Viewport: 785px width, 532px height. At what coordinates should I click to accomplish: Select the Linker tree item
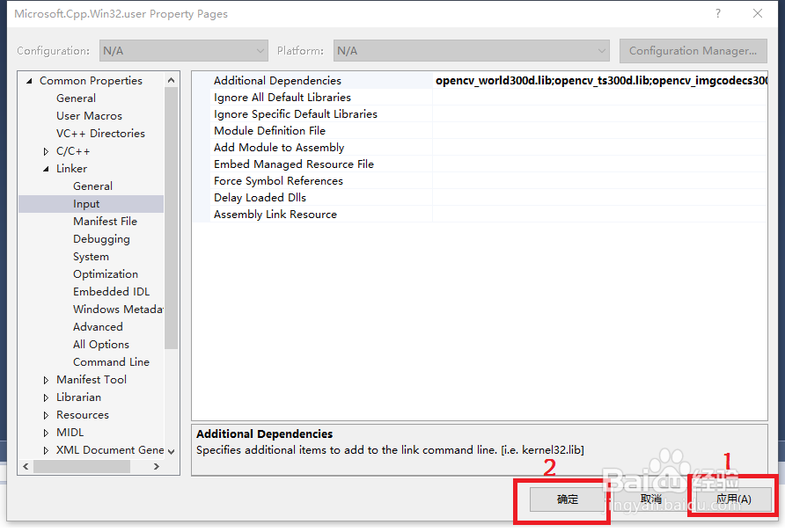point(71,169)
